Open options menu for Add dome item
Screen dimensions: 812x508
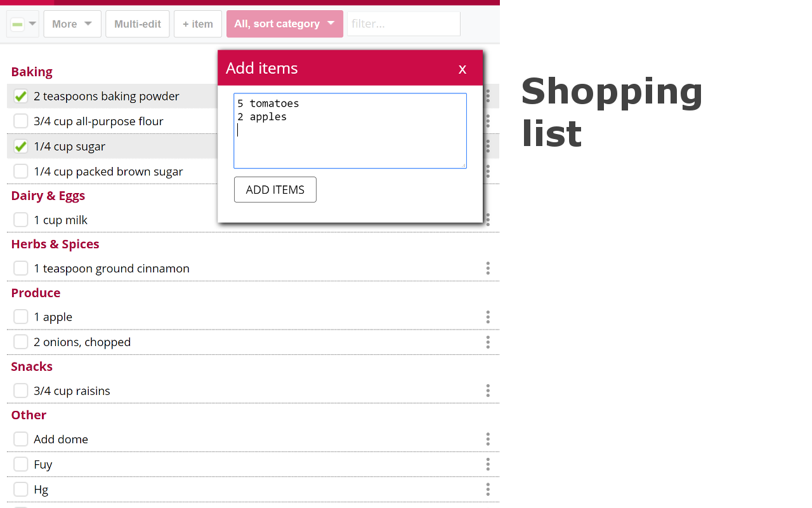488,439
